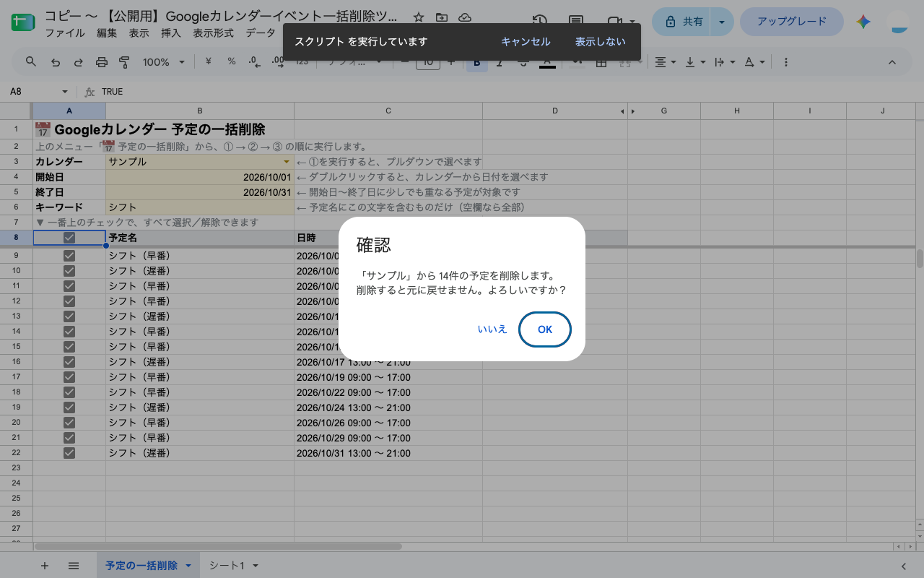
Task: Toggle the select-all checkbox in row 8
Action: tap(69, 238)
